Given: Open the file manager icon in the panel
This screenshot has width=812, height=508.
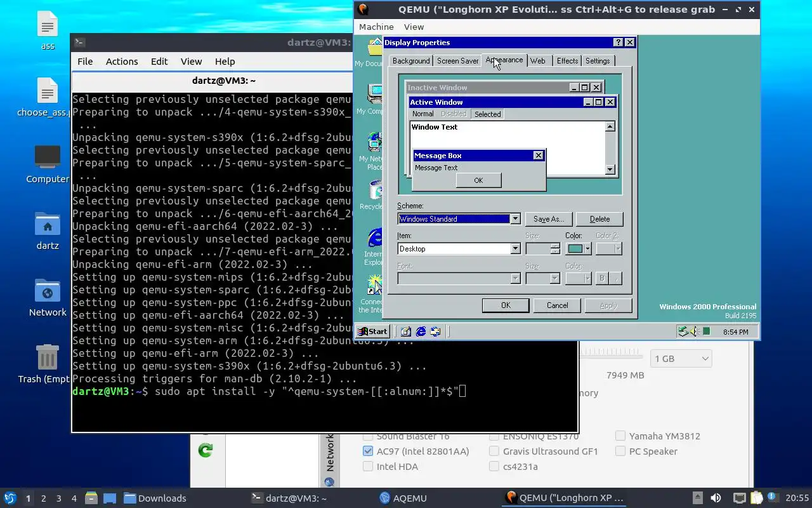Looking at the screenshot, I should tap(91, 498).
